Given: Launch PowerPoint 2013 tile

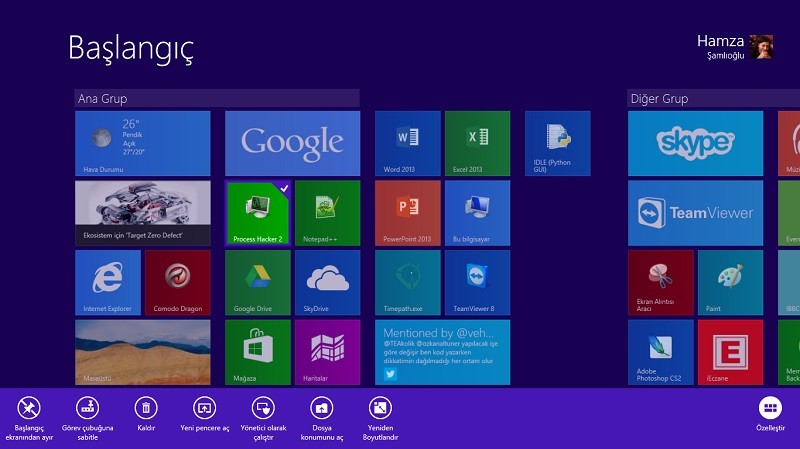Looking at the screenshot, I should click(x=408, y=213).
